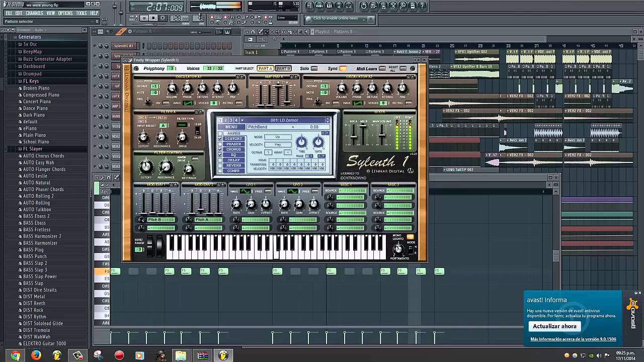Viewport: 644px width, 362px height.
Task: Open the EDIT menu
Action: click(19, 13)
